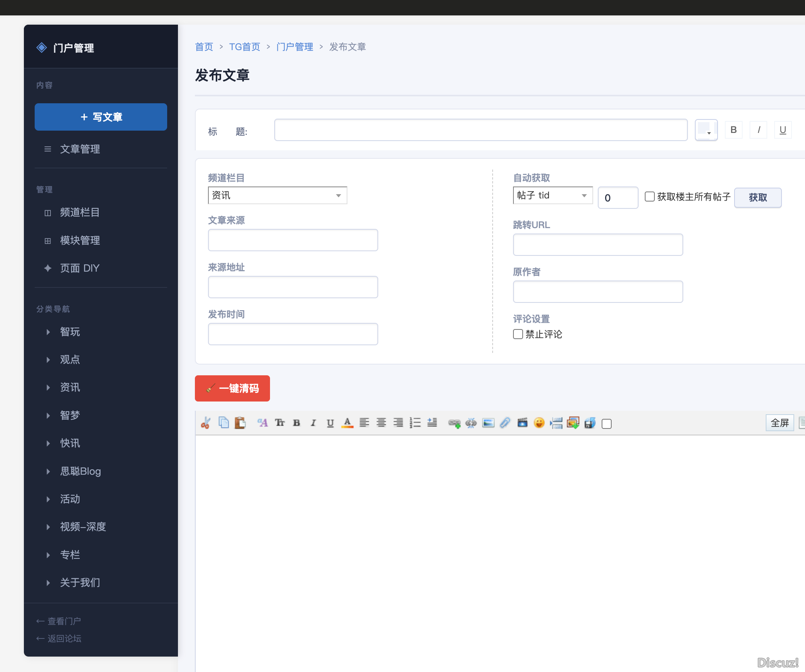Click the TG首页 breadcrumb link
Viewport: 805px width, 672px height.
[245, 47]
